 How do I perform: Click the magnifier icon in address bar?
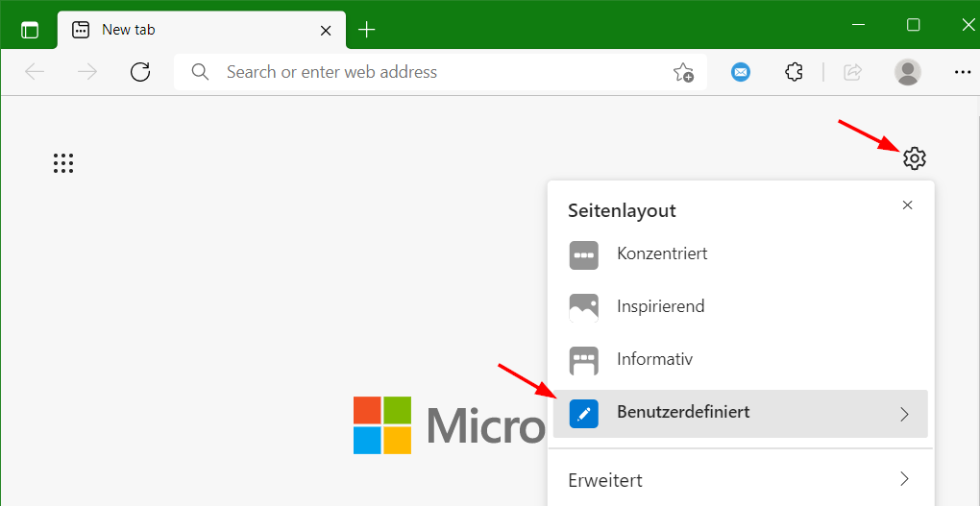click(x=200, y=72)
